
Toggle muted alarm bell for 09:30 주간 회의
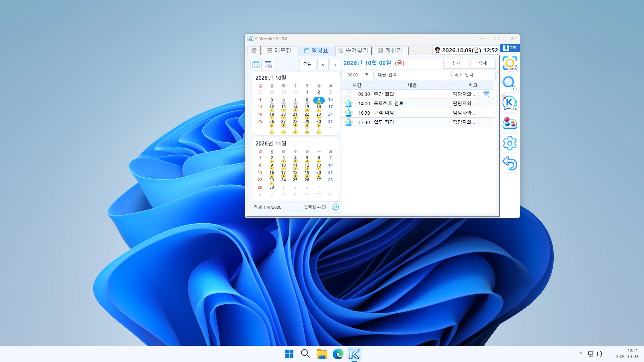click(x=349, y=94)
